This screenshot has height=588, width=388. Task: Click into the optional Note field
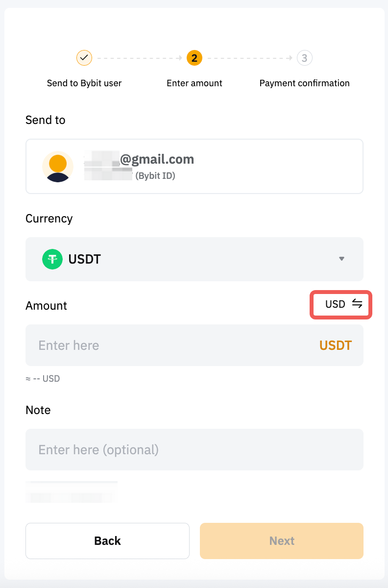[x=194, y=450]
